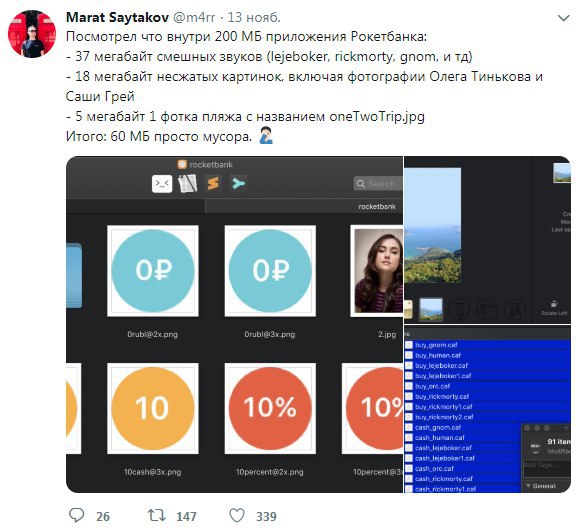Open Marat Saytakov's profile avatar
This screenshot has height=530, width=579.
tap(32, 34)
